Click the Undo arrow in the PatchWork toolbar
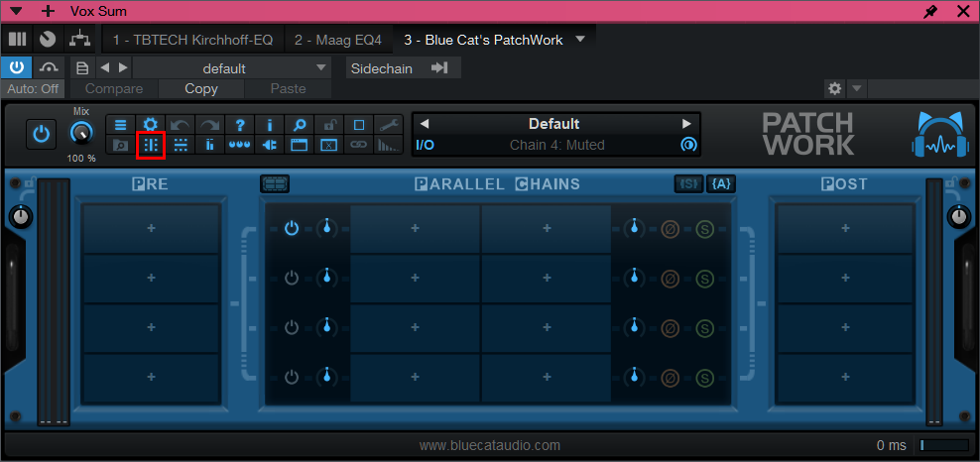This screenshot has height=462, width=980. pyautogui.click(x=181, y=126)
